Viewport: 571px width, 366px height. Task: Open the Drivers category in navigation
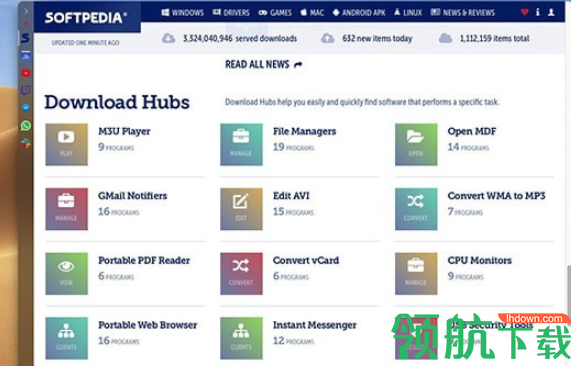[x=231, y=13]
